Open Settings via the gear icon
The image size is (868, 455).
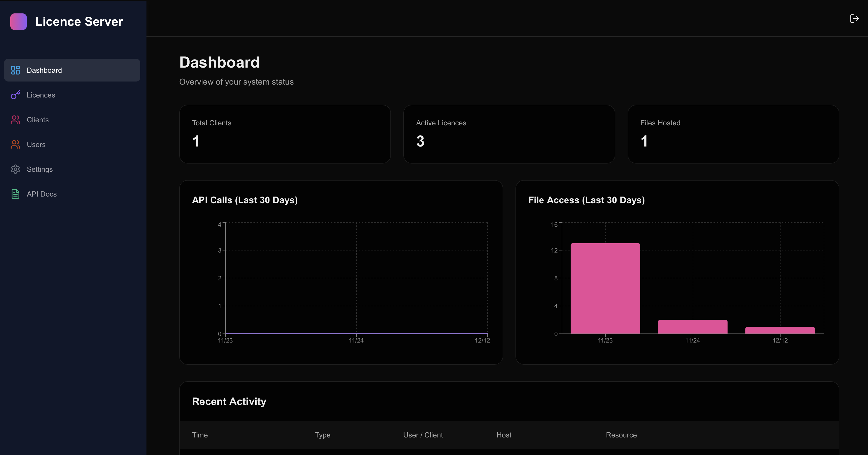click(15, 169)
